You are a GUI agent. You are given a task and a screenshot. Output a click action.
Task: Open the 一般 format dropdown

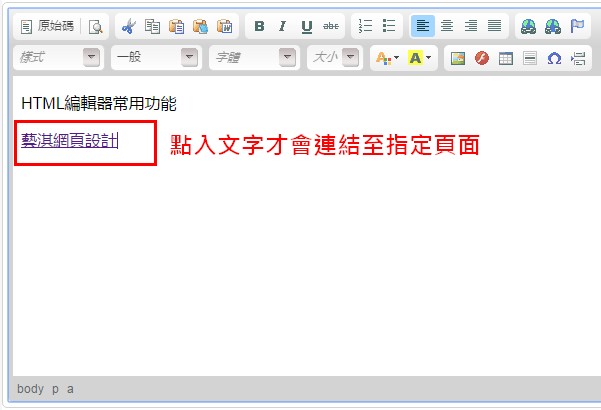tap(156, 57)
